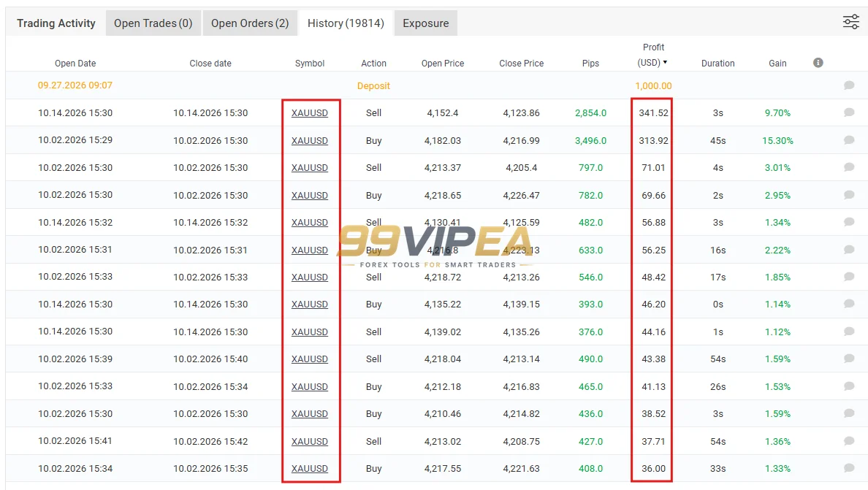Open the Exposure tab

point(426,23)
